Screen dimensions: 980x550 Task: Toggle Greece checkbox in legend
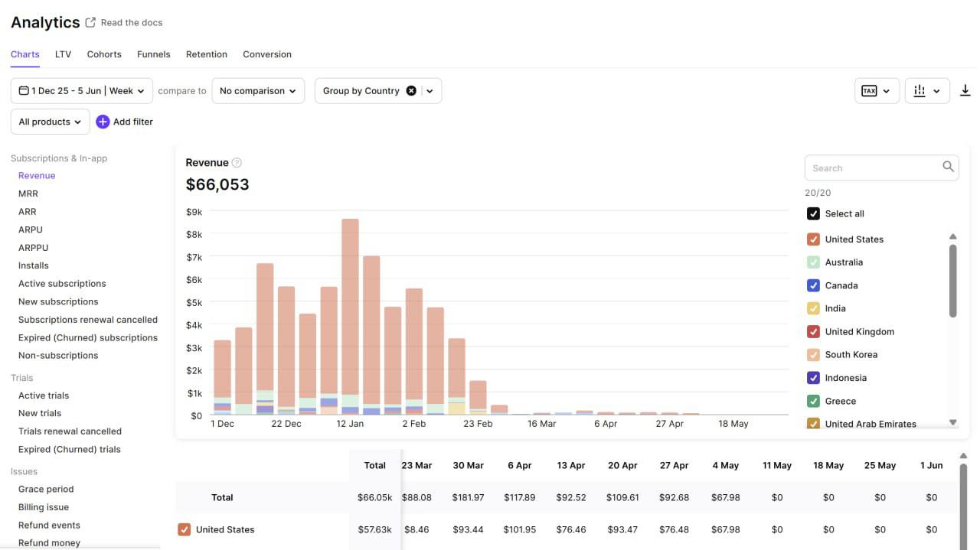(x=813, y=401)
